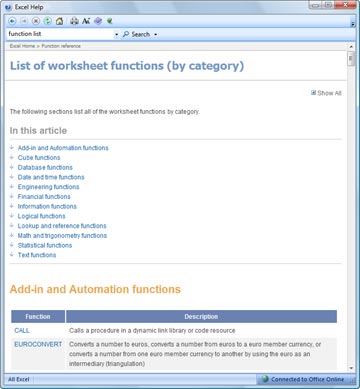Click the down arrow beside Database functions
The image size is (360, 389).
(12, 167)
